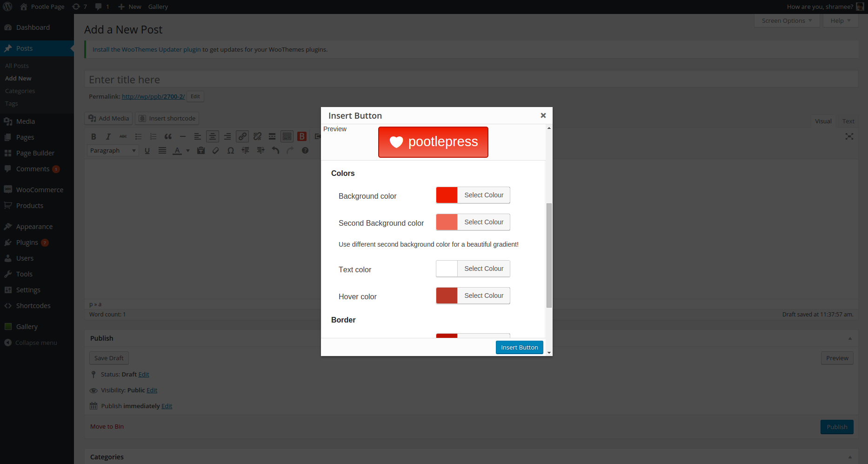The width and height of the screenshot is (868, 464).
Task: Align text right in the editor
Action: 227,136
